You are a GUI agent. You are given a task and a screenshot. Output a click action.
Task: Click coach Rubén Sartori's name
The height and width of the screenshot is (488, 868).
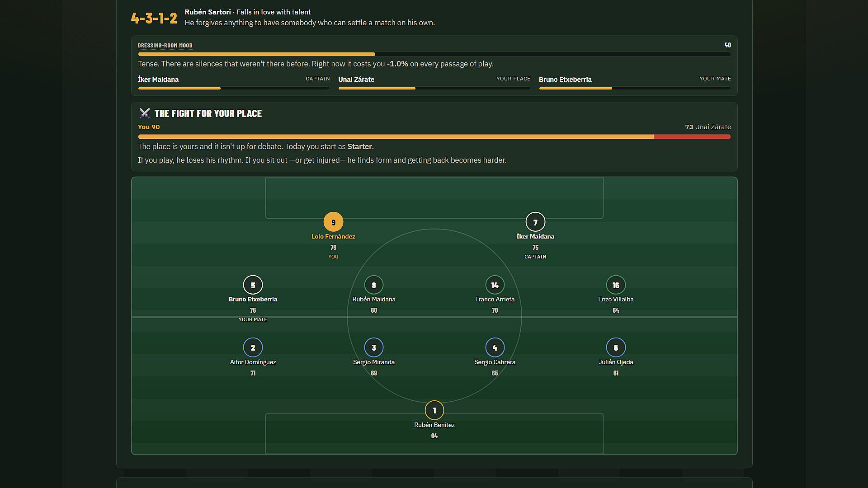pyautogui.click(x=208, y=12)
